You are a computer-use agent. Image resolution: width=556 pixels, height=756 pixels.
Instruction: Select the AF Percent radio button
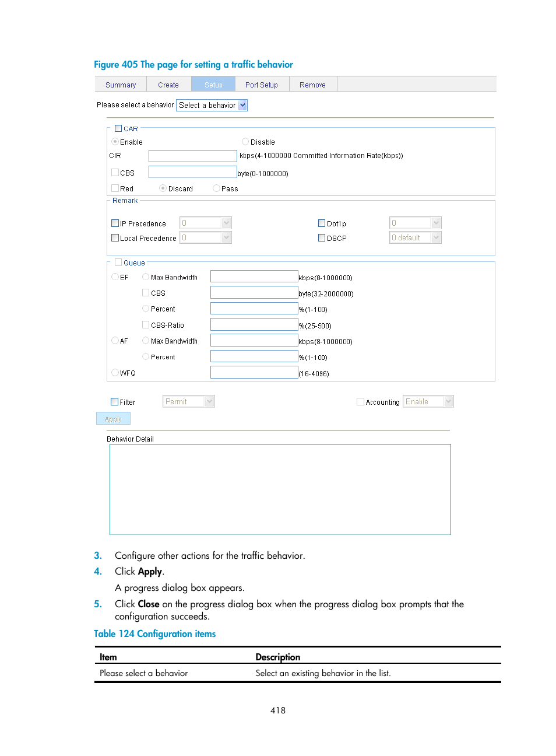[x=146, y=356]
